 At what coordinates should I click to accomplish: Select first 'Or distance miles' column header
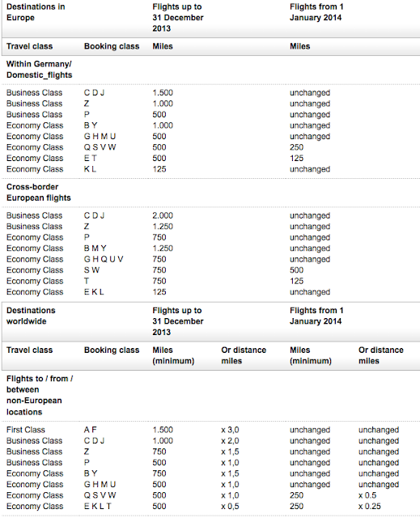tap(244, 355)
